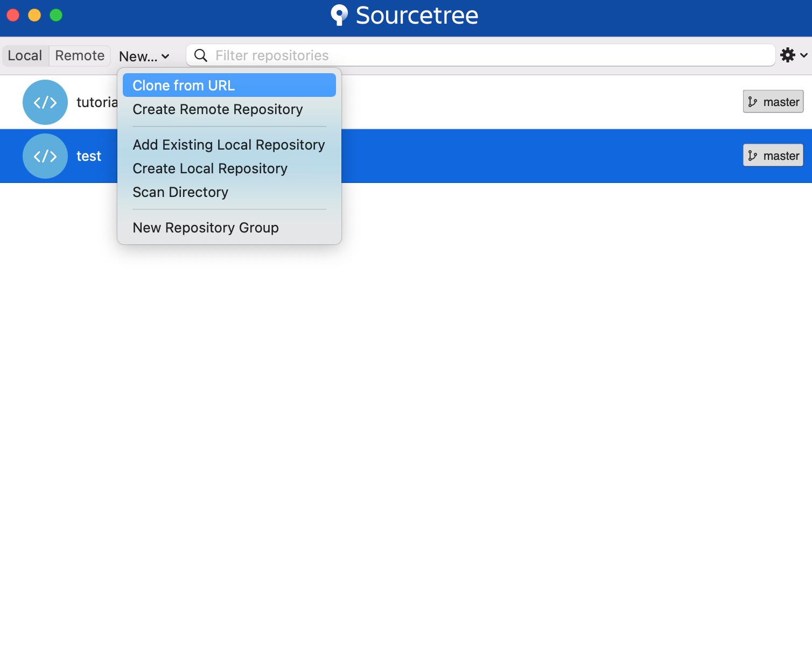Screen dimensions: 812x663
Task: Click the tutorial repository code icon
Action: (x=45, y=102)
